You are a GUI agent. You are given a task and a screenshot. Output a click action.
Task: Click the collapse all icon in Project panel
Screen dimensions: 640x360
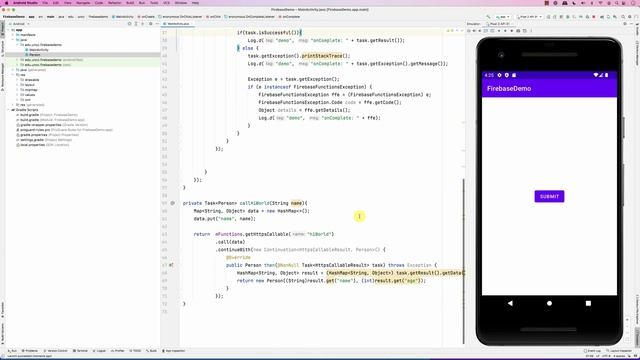(142, 24)
